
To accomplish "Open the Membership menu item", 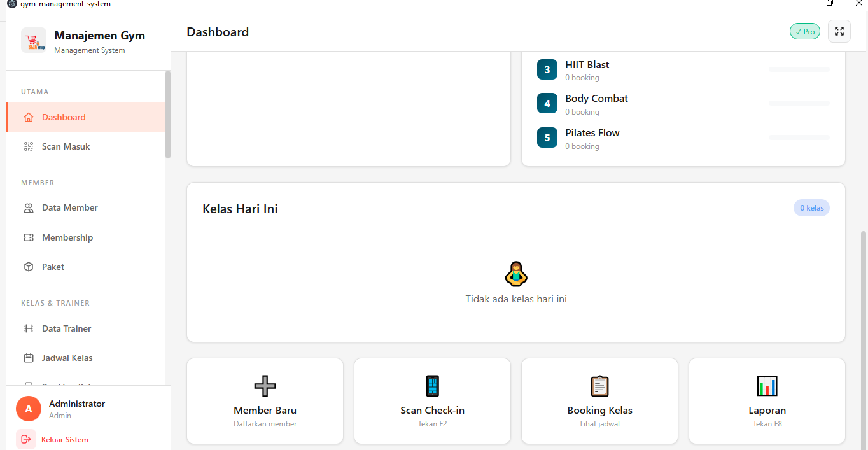I will point(67,237).
